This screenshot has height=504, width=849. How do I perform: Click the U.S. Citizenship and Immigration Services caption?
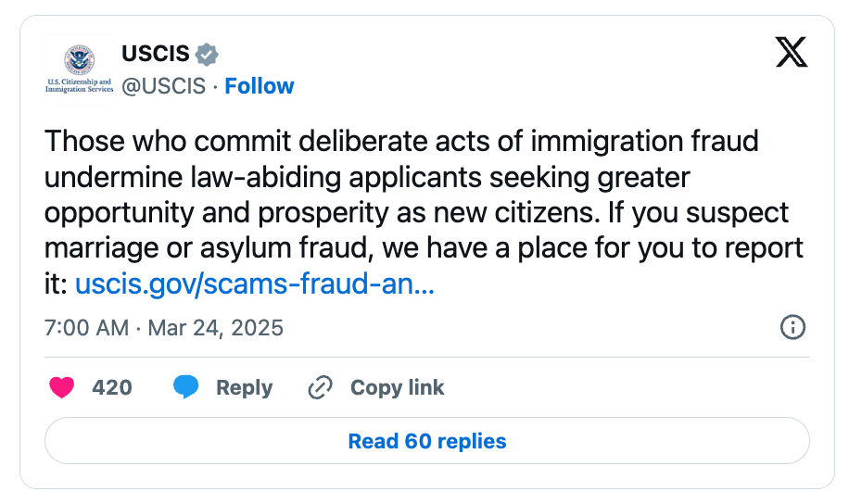(x=79, y=85)
